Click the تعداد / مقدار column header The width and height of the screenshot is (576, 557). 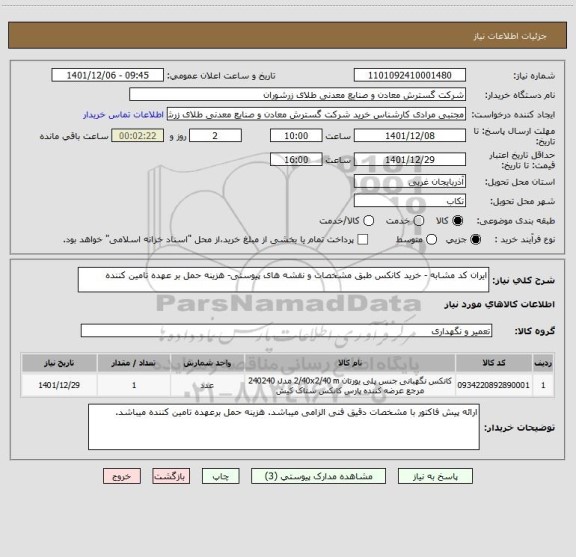coord(134,363)
